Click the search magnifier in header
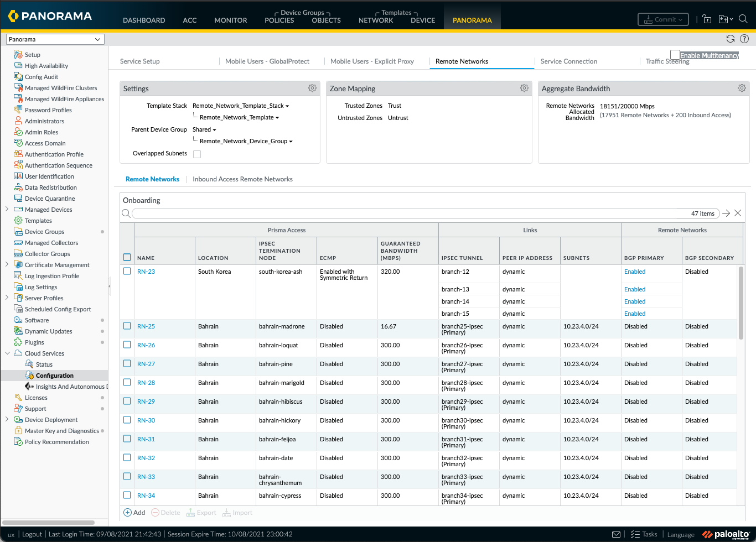 [x=743, y=19]
